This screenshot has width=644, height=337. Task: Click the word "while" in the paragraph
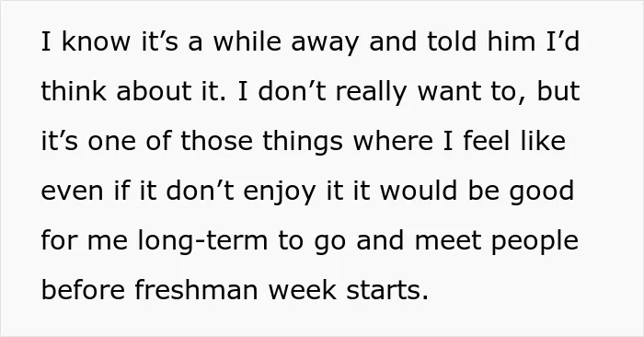point(247,41)
